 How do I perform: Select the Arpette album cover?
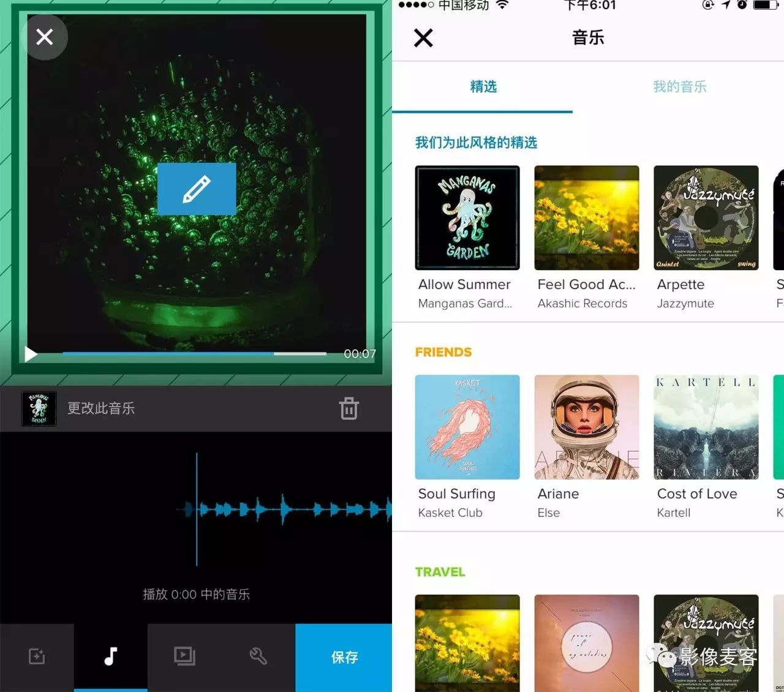pos(706,217)
